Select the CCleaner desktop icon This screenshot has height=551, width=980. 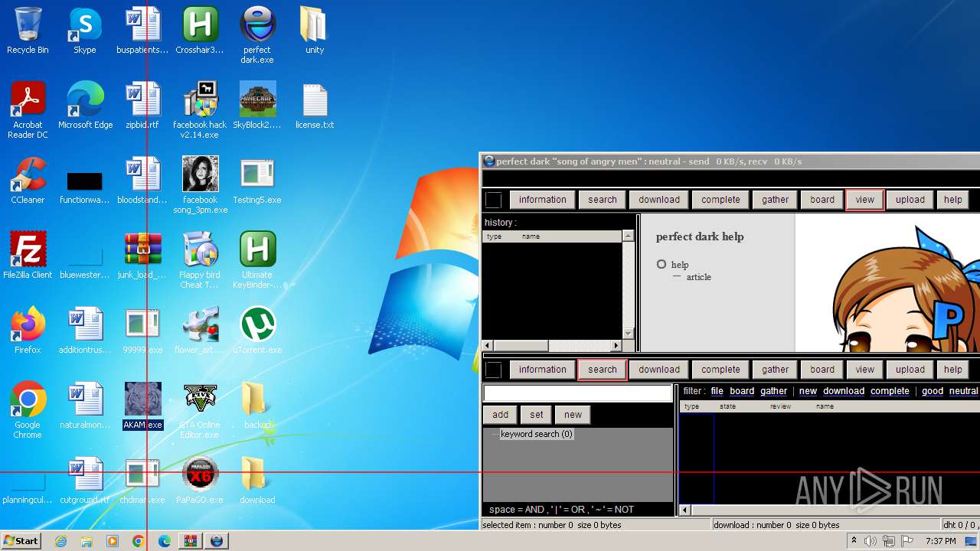[x=28, y=181]
